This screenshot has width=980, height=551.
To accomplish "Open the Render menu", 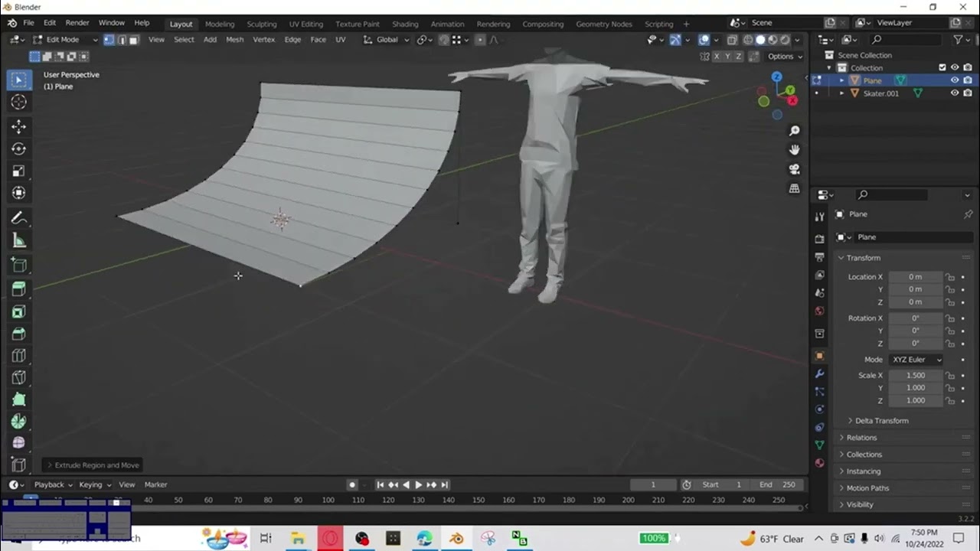I will [x=77, y=23].
